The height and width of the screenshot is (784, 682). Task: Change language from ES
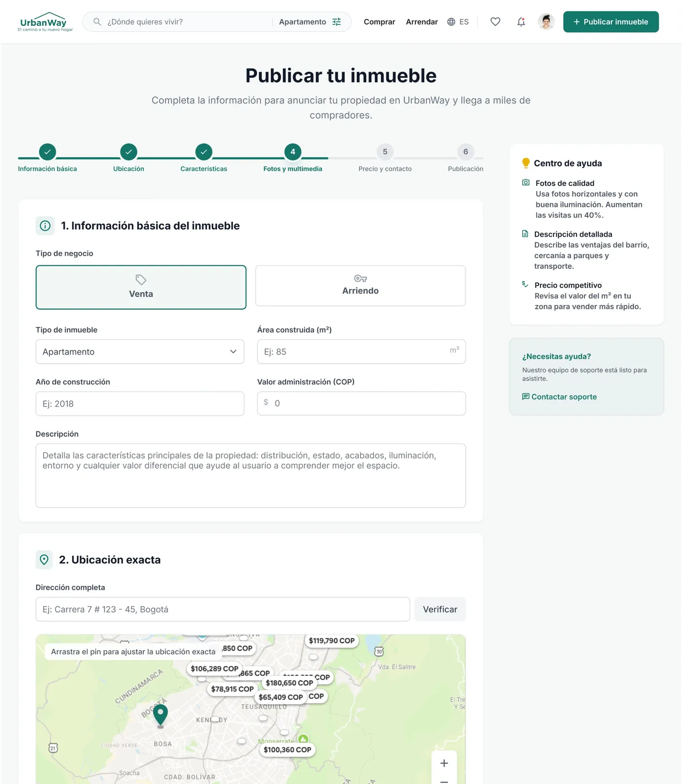click(458, 22)
